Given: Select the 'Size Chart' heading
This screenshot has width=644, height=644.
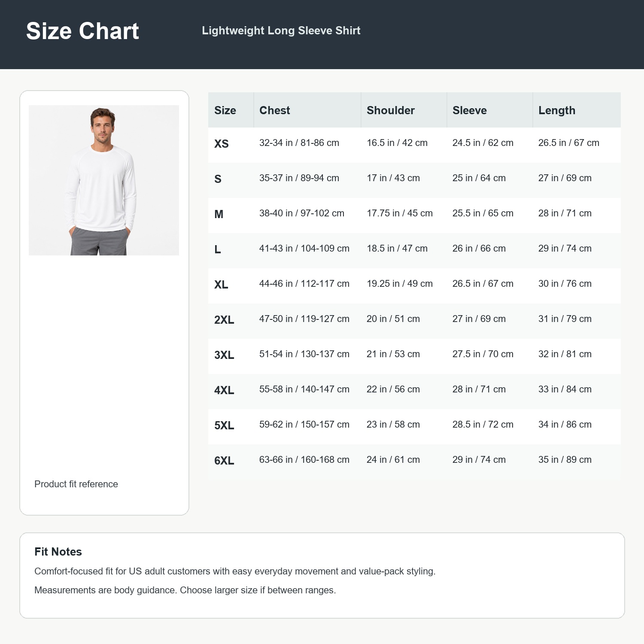Looking at the screenshot, I should [x=82, y=31].
